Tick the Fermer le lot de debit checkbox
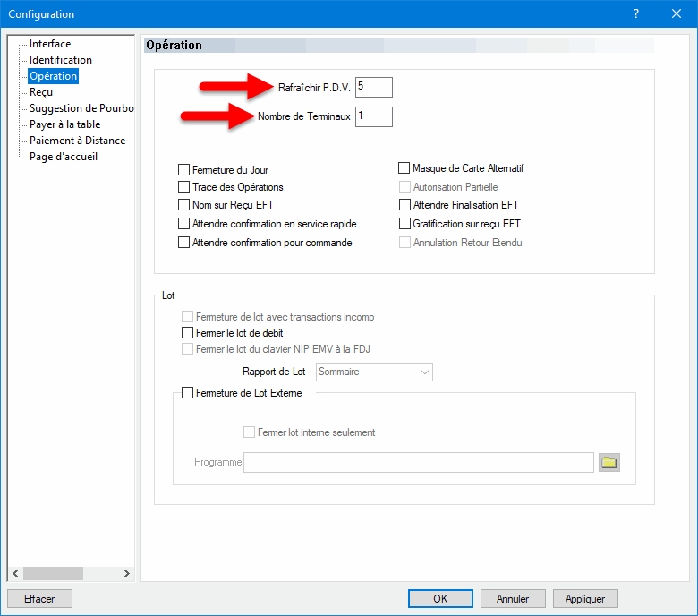This screenshot has height=616, width=698. pyautogui.click(x=187, y=333)
